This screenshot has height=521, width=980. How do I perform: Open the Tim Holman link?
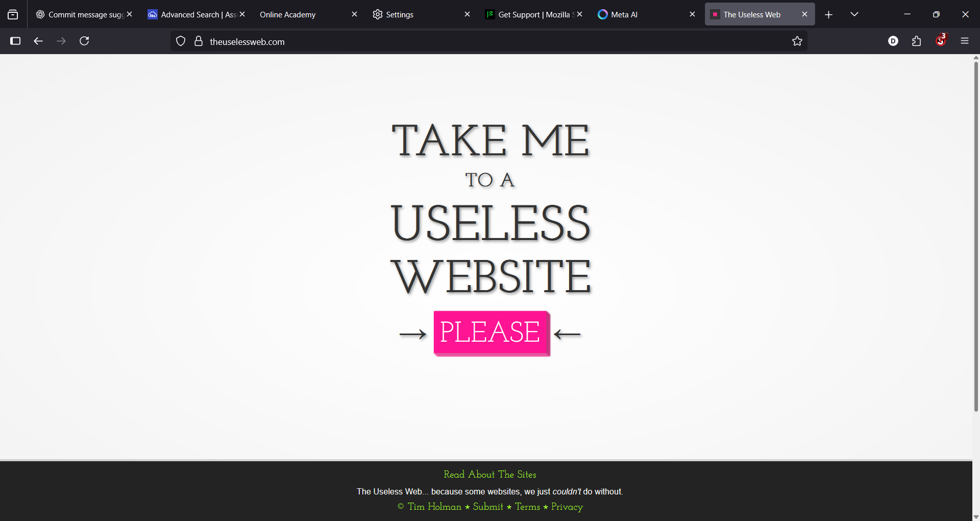pos(434,507)
